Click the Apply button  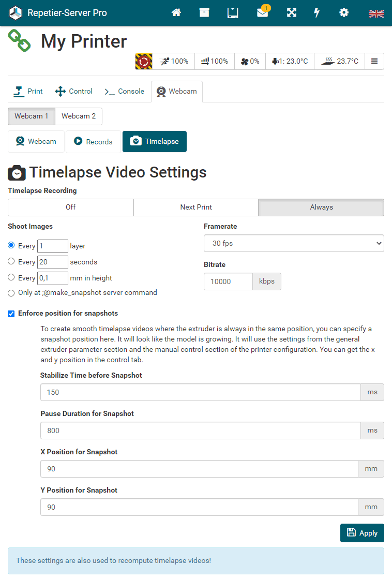coord(362,533)
